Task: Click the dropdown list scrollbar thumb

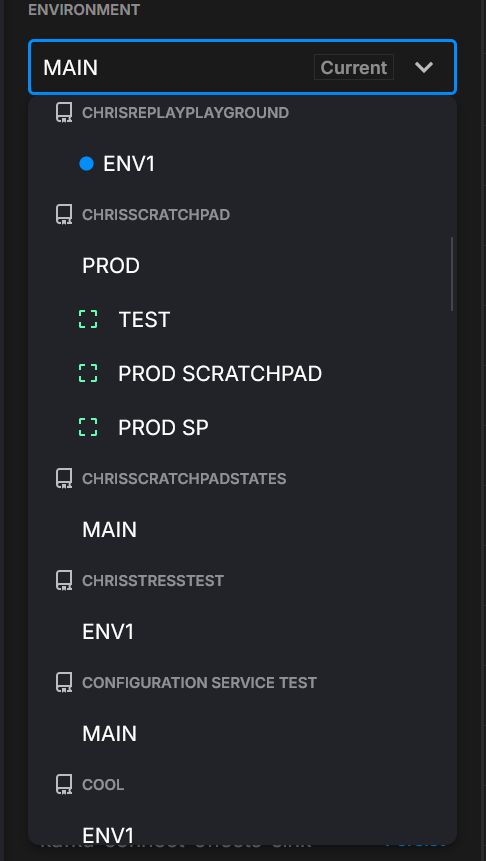Action: (452, 274)
